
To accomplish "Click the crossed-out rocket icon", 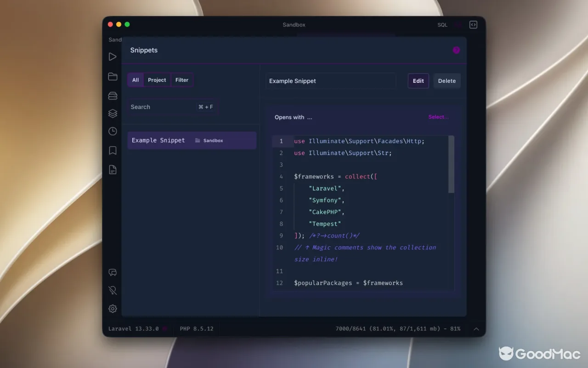I will pyautogui.click(x=113, y=290).
